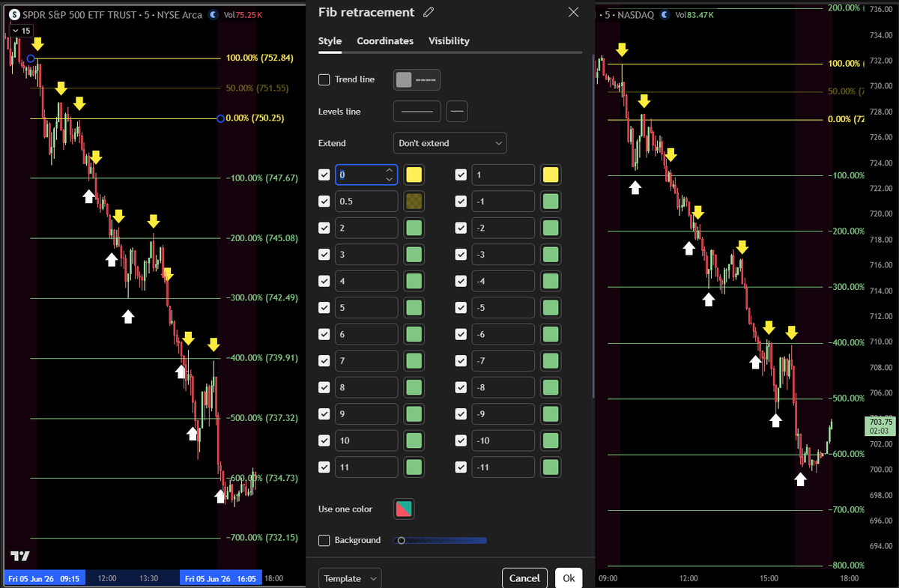Toggle the -9 level checkbox

(x=461, y=414)
